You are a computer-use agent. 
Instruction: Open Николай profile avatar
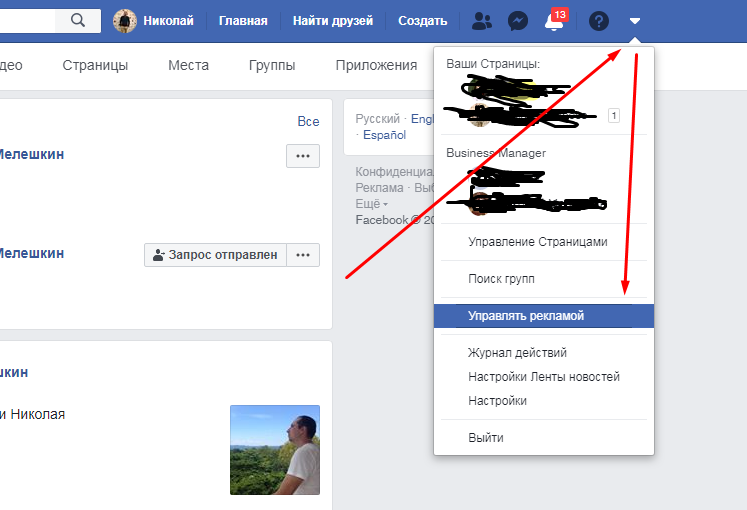(x=125, y=21)
